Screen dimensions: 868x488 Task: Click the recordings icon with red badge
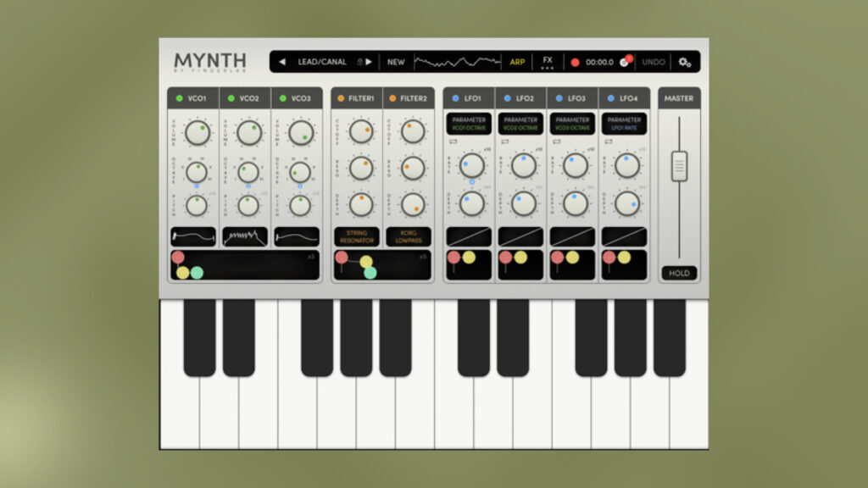[624, 61]
